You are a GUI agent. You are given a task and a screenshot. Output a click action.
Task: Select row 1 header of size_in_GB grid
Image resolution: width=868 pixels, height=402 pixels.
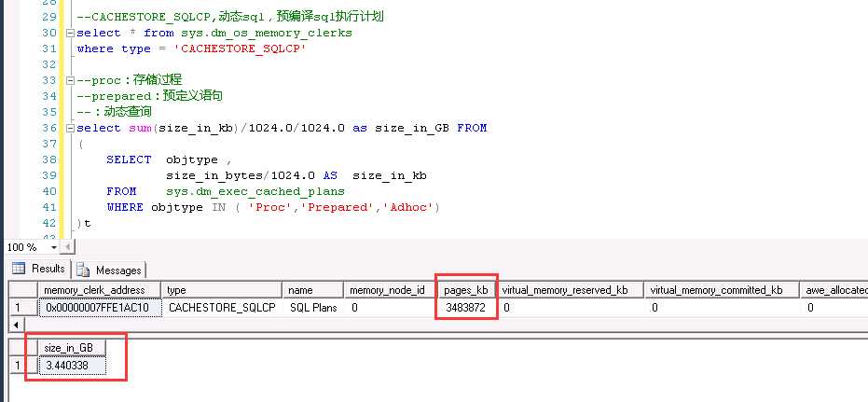coord(24,366)
